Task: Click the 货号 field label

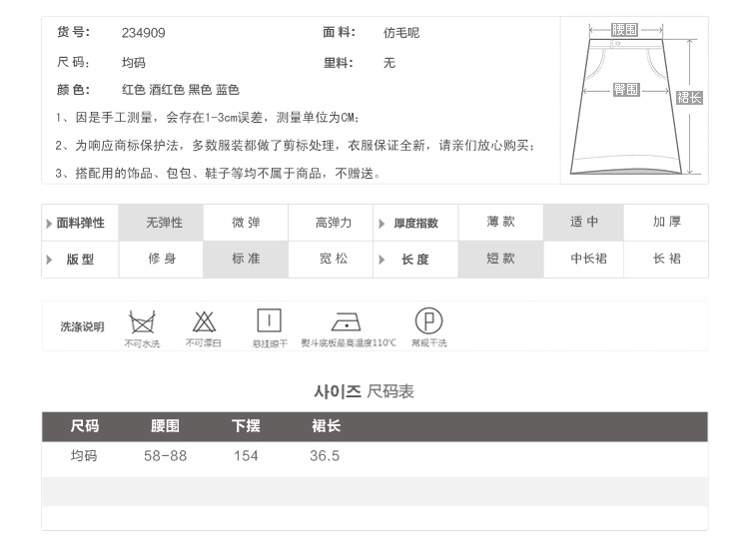Action: pos(73,33)
